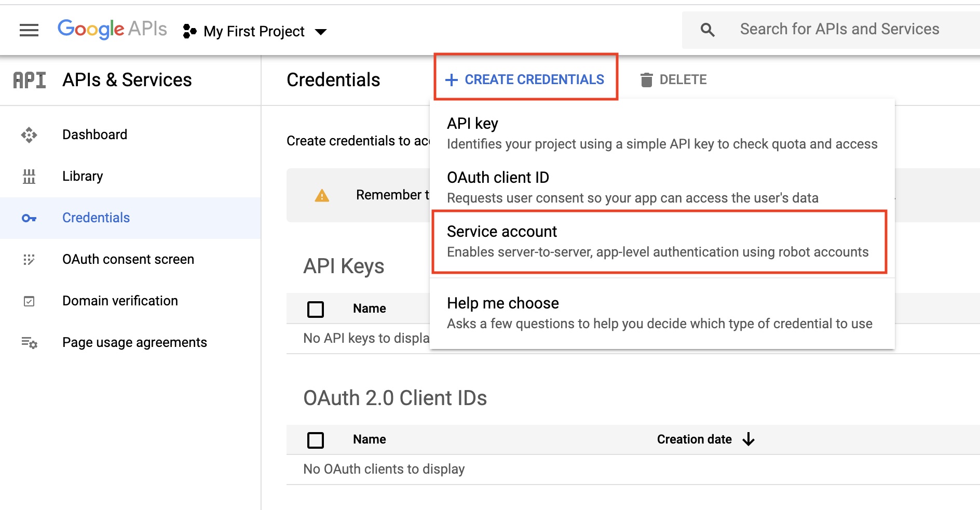Click the Delete trash icon
Screen dimensions: 980x510
click(x=645, y=79)
